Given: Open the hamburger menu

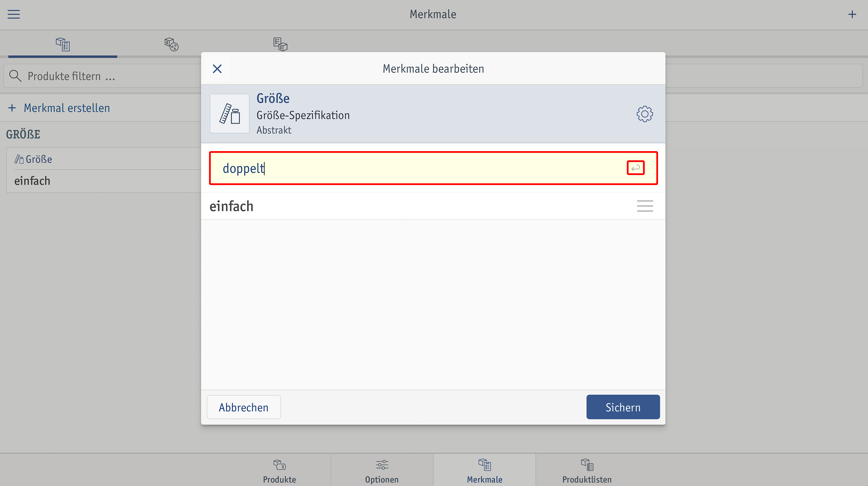Looking at the screenshot, I should [14, 14].
